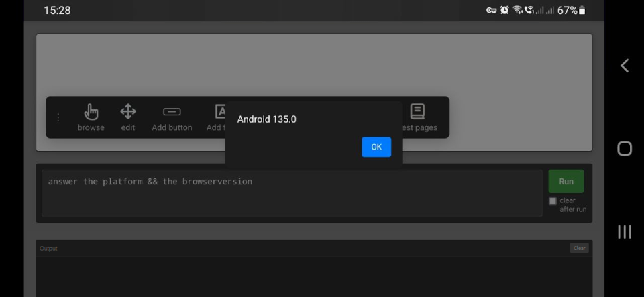Tap the Android back navigation arrow
The height and width of the screenshot is (297, 644).
coord(625,65)
